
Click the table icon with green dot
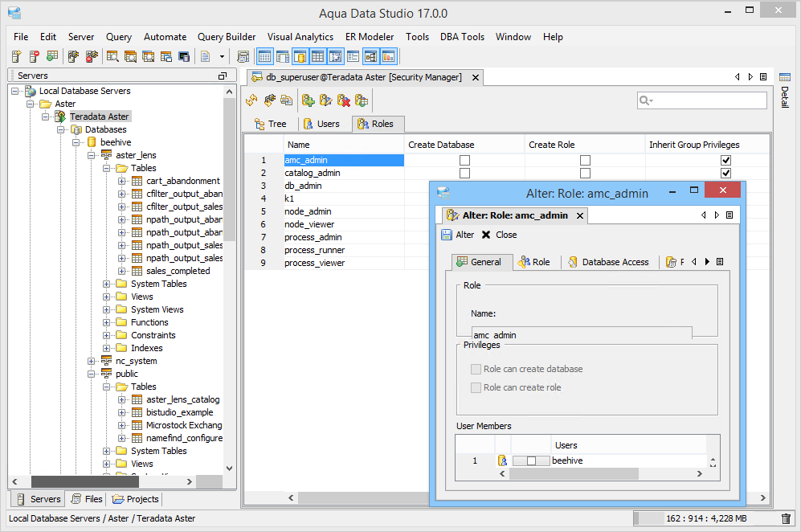[x=52, y=56]
